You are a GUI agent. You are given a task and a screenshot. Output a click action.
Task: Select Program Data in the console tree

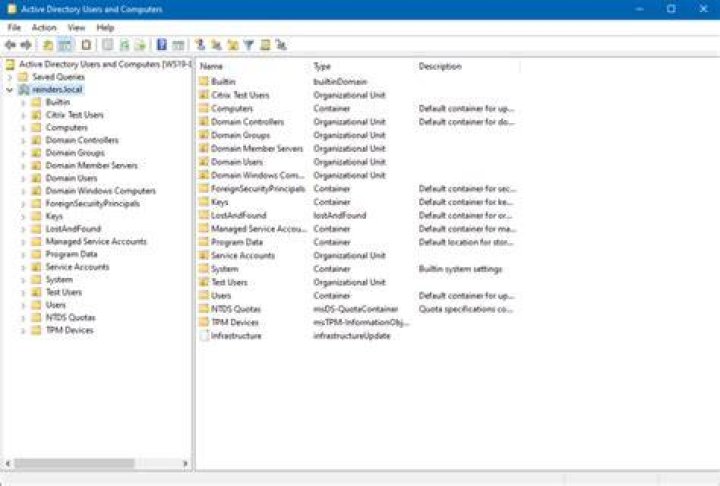tap(72, 254)
